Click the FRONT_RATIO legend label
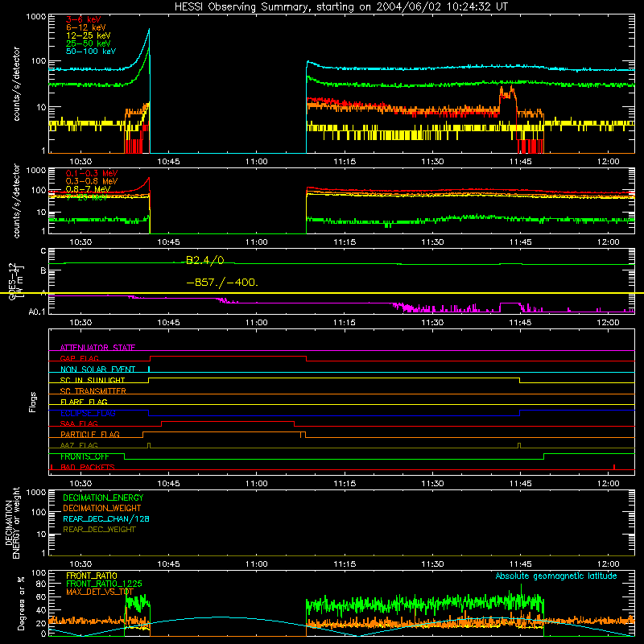 (x=92, y=576)
